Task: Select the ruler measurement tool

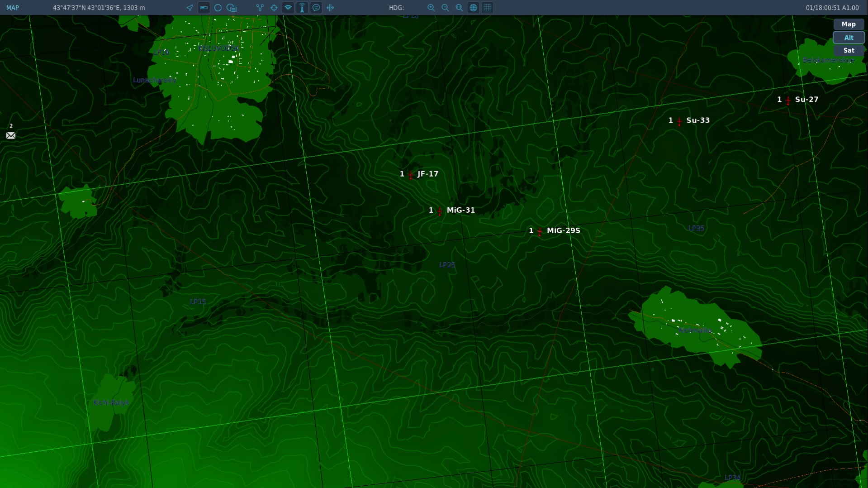Action: (x=204, y=8)
